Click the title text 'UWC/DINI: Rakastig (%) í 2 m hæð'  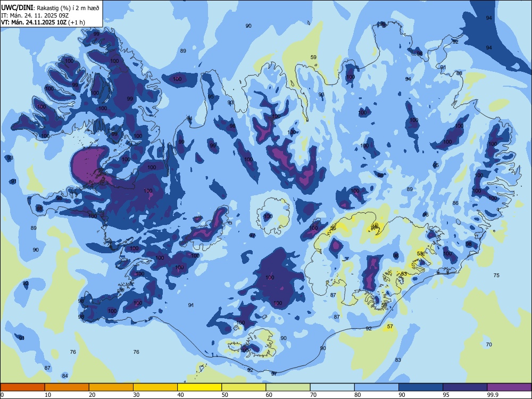[50, 8]
